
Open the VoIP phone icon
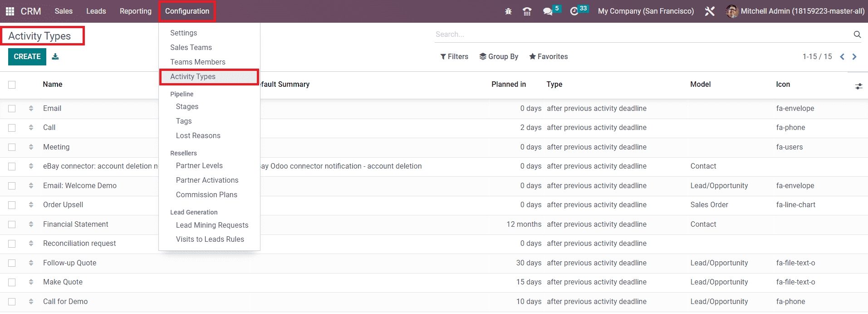tap(527, 11)
